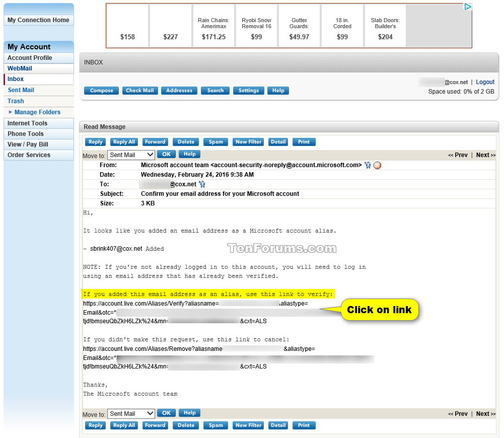Open the Trash folder in sidebar
Viewport: 504px width, 438px height.
click(39, 101)
